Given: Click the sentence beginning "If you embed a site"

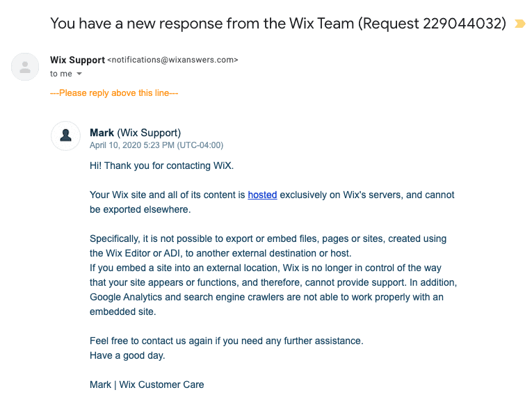Looking at the screenshot, I should [273, 275].
